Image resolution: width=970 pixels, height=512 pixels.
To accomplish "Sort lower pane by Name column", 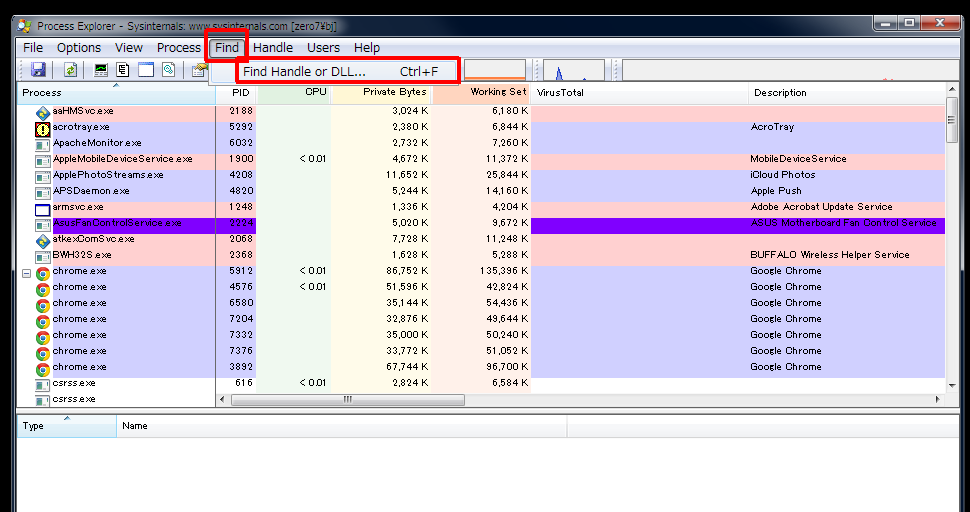I will pyautogui.click(x=341, y=425).
